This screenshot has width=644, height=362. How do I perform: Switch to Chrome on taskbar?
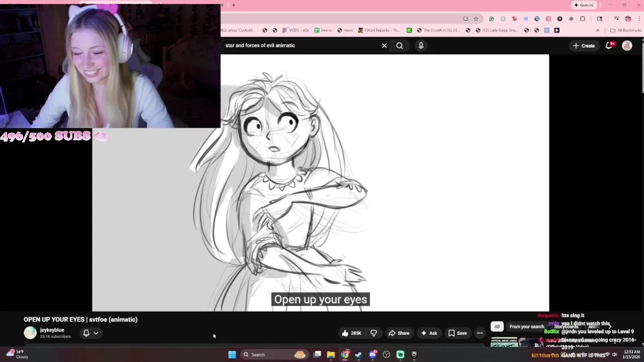tap(345, 354)
